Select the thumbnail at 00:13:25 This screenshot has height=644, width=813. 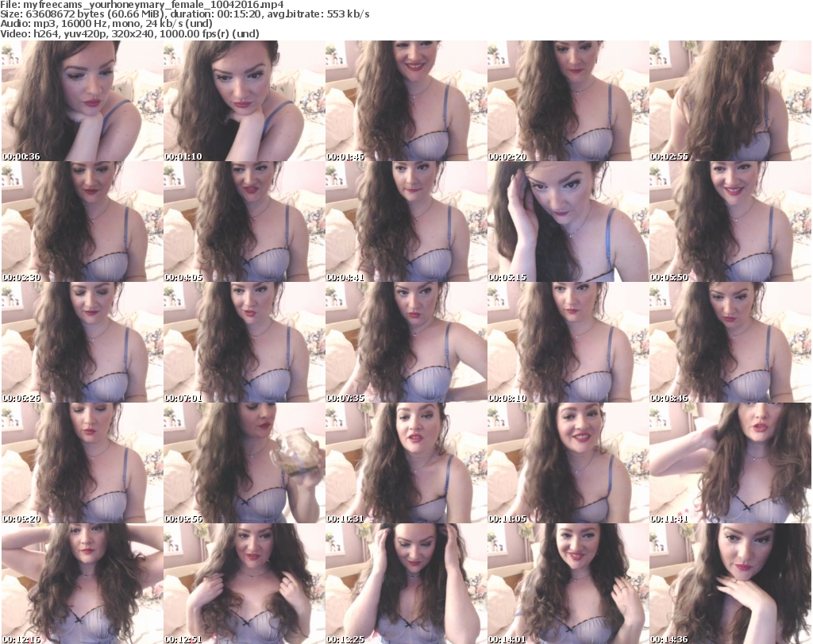[x=406, y=584]
